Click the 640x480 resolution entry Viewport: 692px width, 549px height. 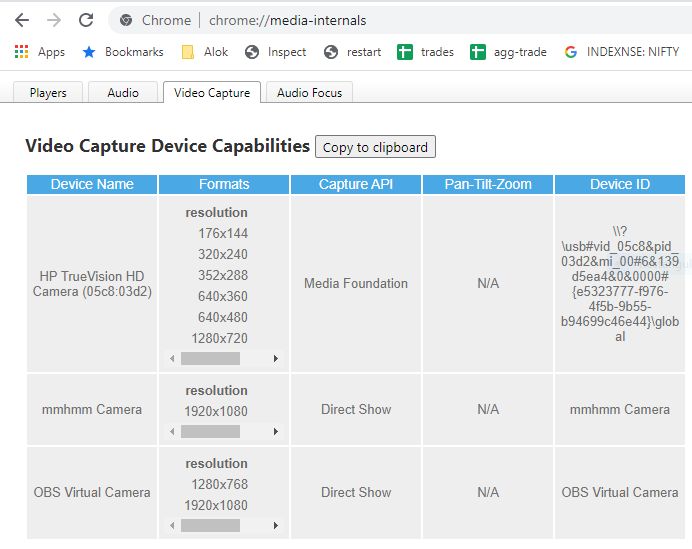pos(223,317)
